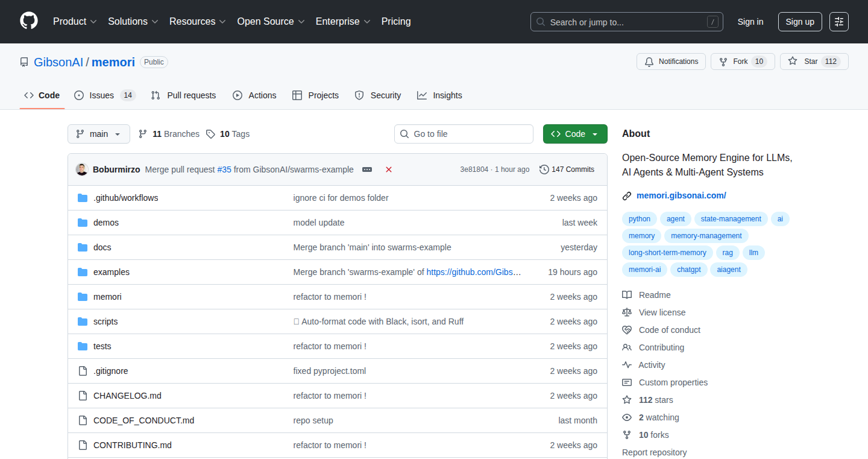The image size is (868, 459).
Task: Open the GibsonAI owner link
Action: tap(58, 62)
